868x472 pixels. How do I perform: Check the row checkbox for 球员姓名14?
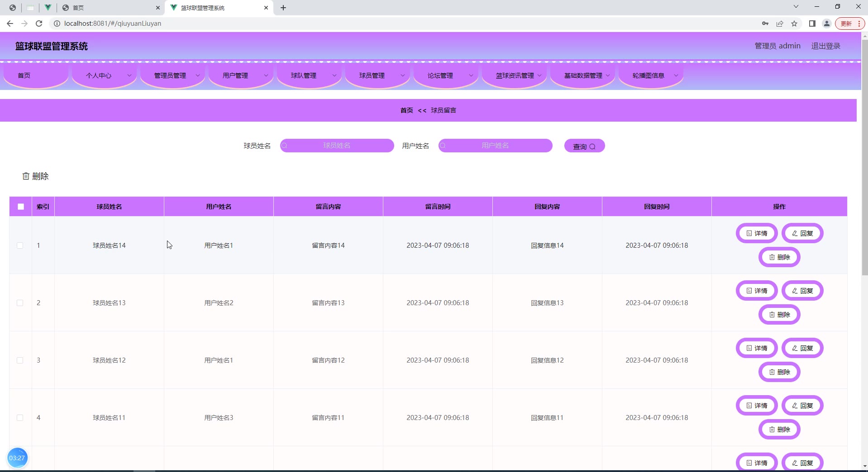pyautogui.click(x=20, y=245)
